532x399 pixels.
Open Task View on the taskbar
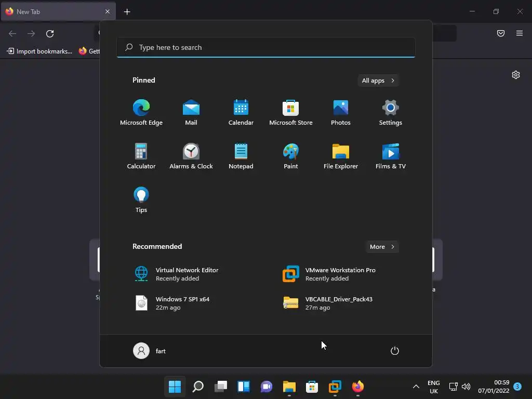click(x=220, y=387)
